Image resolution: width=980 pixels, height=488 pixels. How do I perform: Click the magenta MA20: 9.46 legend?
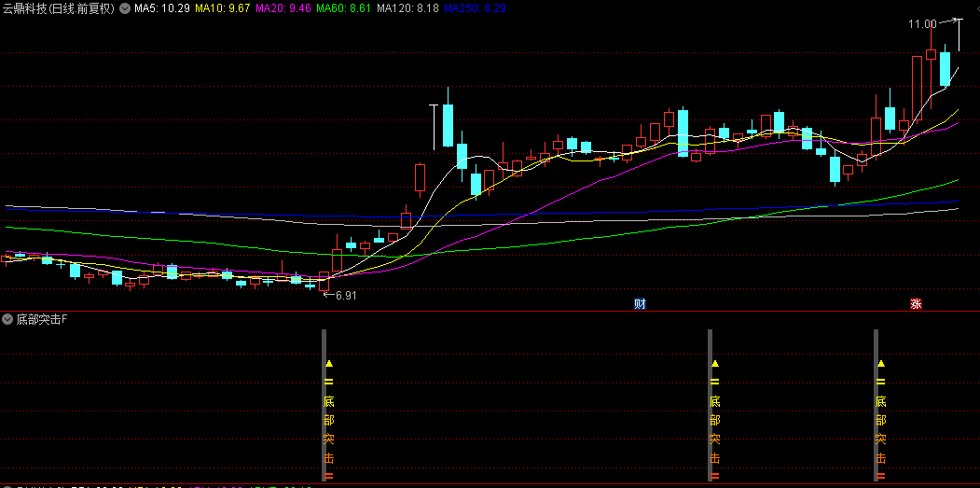coord(283,8)
